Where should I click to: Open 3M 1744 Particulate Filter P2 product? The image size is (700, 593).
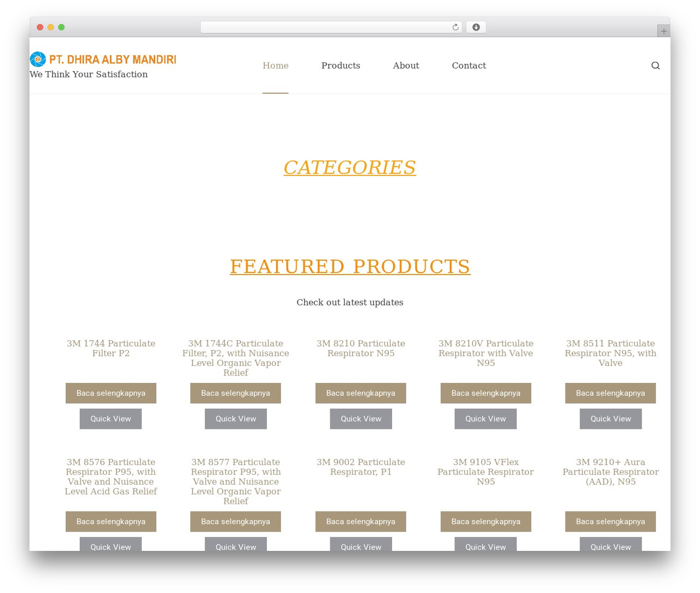pyautogui.click(x=111, y=348)
